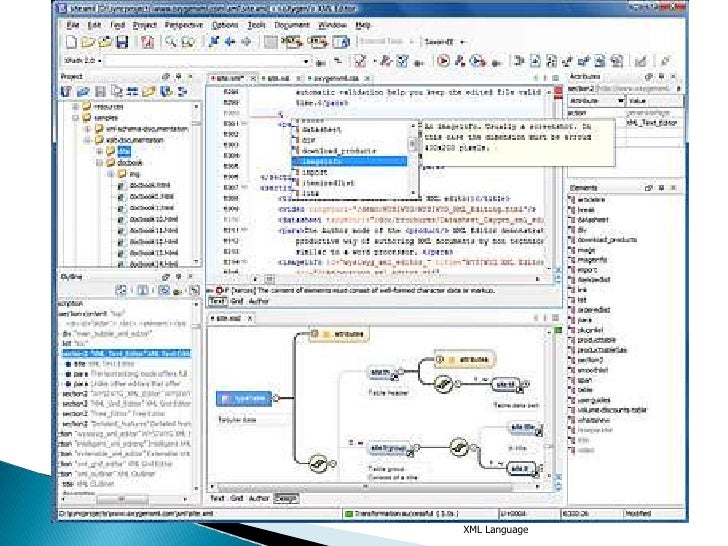The height and width of the screenshot is (546, 728).
Task: Click the red Apply Transformation play icon
Action: 443,61
